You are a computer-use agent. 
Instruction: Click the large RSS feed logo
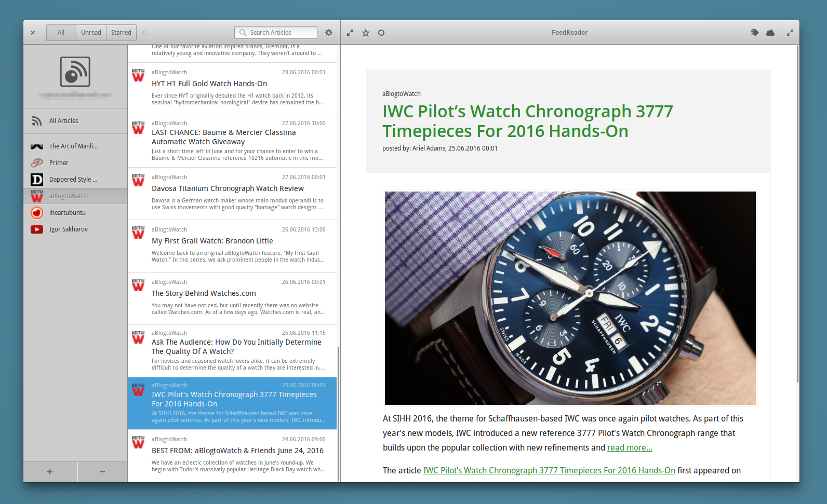tap(75, 72)
